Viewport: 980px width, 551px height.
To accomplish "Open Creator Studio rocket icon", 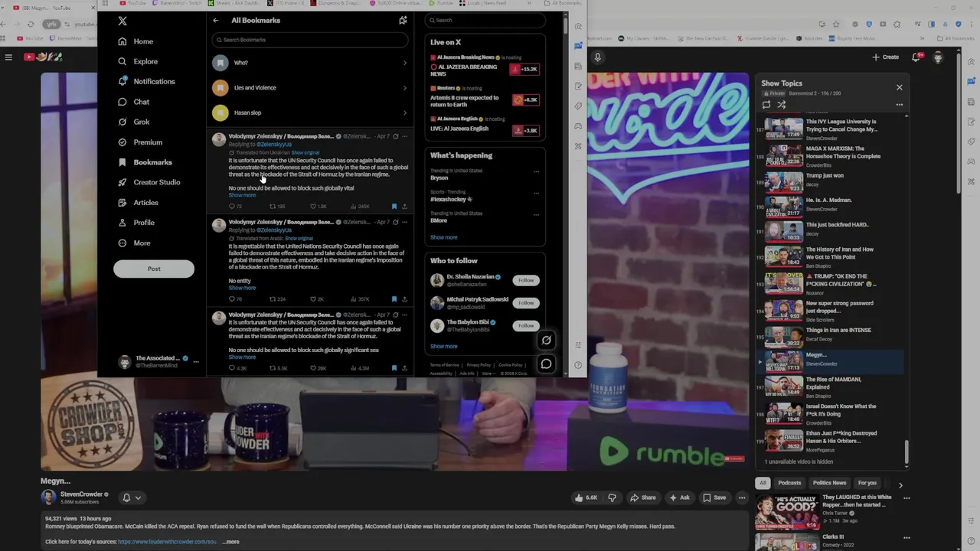I will pos(122,182).
